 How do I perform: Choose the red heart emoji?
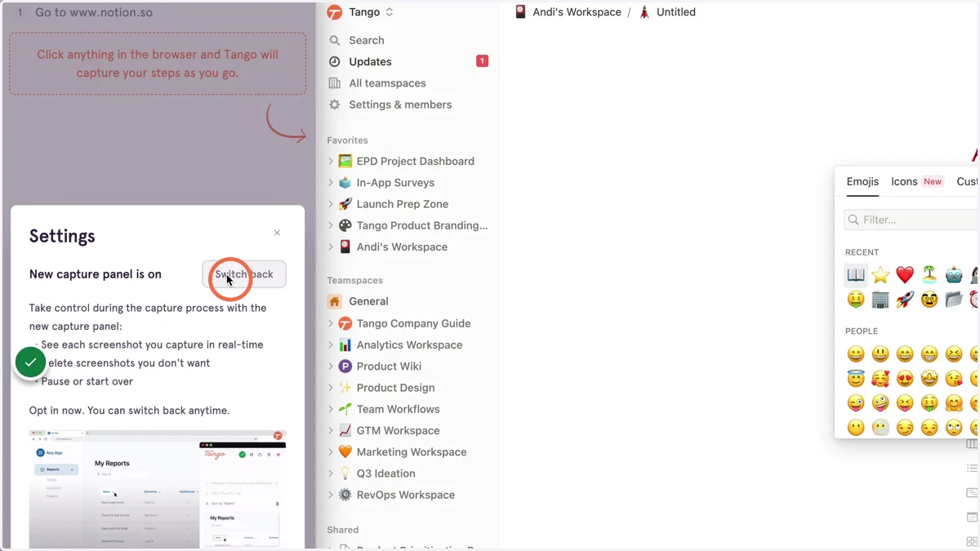point(905,275)
